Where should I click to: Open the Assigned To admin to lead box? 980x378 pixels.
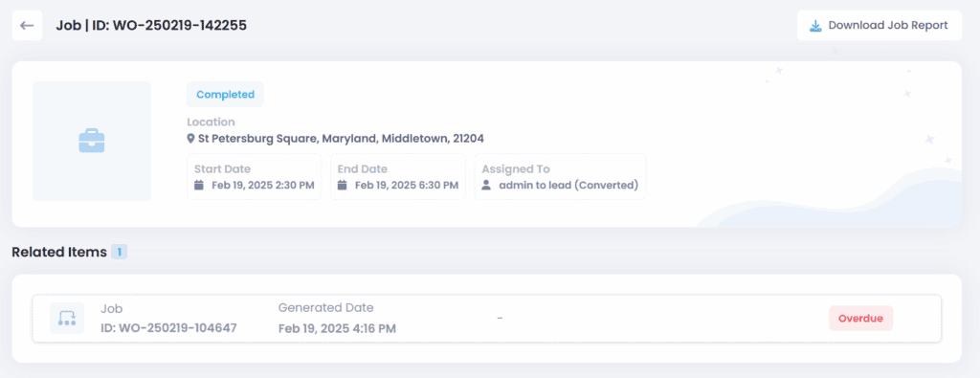click(x=560, y=177)
